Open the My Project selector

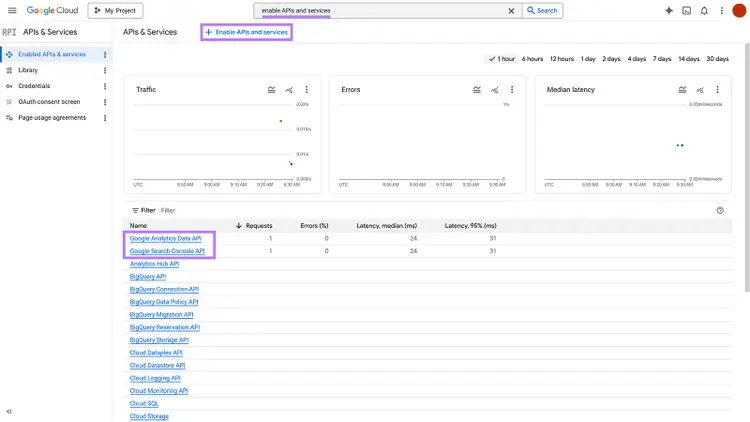[x=115, y=11]
